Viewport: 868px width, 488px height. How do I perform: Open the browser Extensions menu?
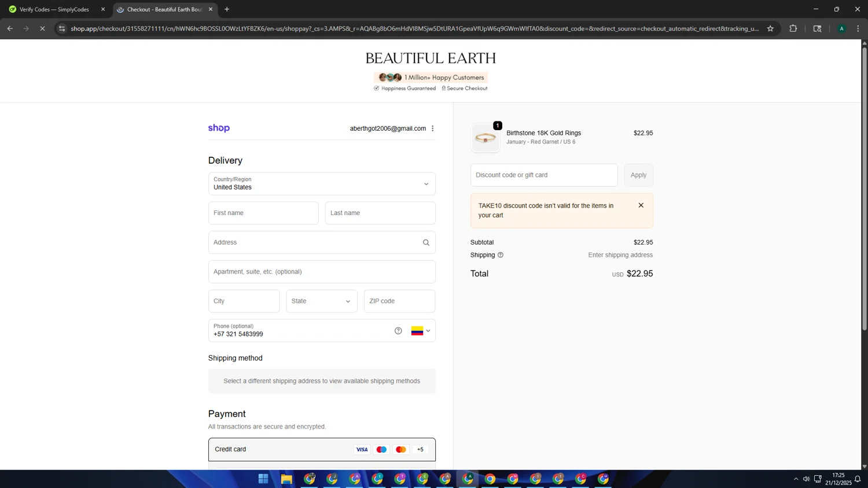click(x=793, y=28)
